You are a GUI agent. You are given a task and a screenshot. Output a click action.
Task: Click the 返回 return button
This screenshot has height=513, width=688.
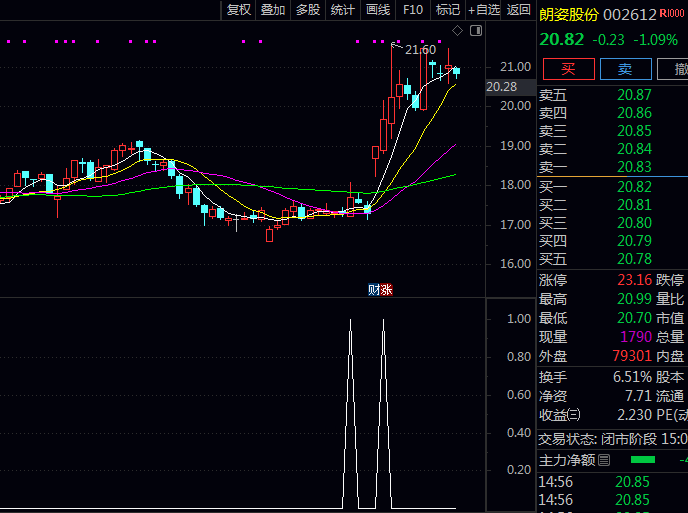pyautogui.click(x=519, y=10)
